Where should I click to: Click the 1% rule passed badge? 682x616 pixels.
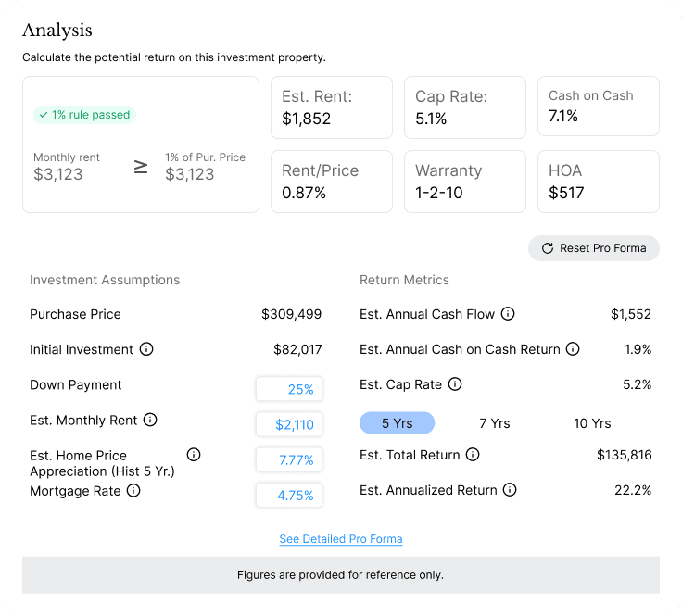click(85, 115)
